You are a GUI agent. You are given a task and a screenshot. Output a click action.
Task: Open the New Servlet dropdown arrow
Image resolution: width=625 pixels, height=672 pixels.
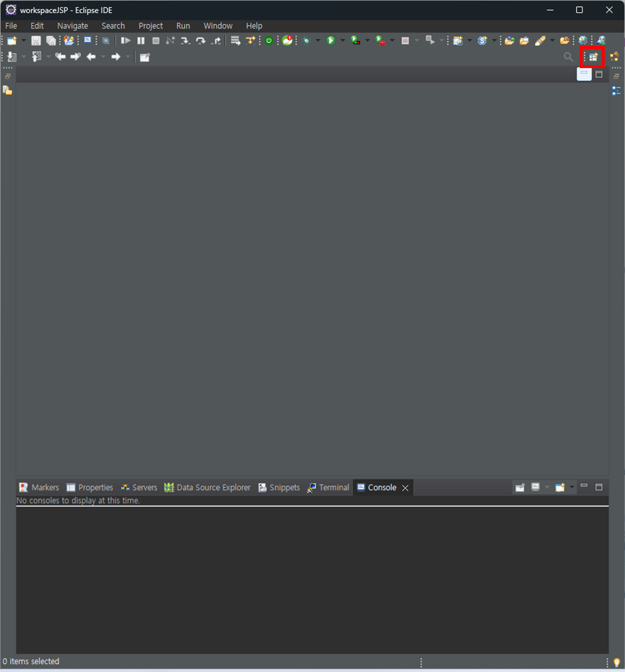click(494, 41)
